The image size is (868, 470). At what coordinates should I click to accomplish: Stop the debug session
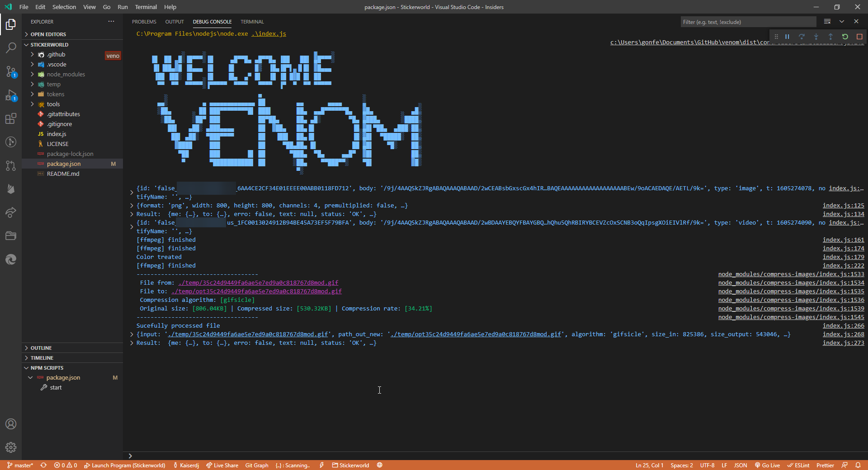coord(859,37)
